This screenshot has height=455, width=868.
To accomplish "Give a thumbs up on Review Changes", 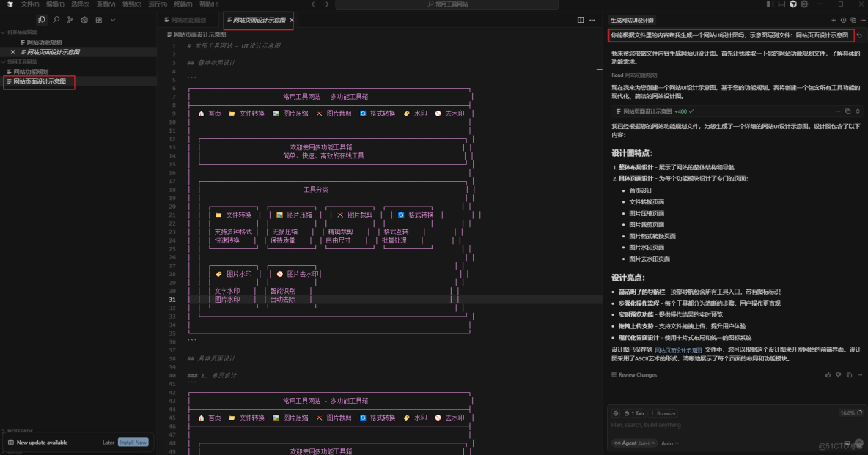I will pos(828,375).
